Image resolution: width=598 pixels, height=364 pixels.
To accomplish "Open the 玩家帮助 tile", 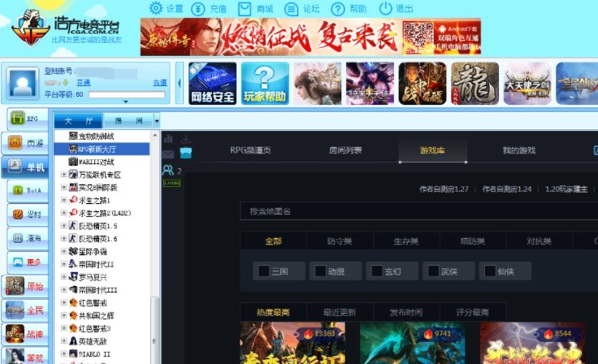I will coord(265,83).
